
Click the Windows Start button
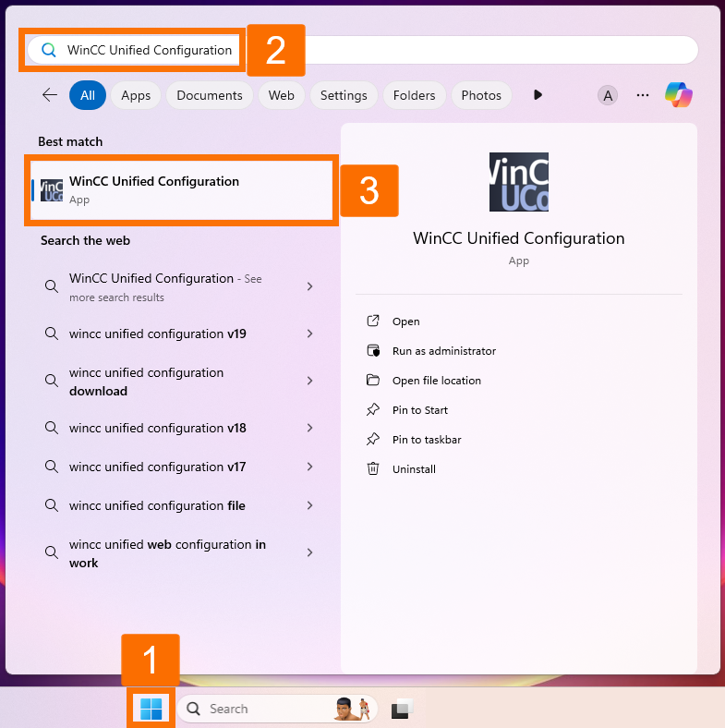[151, 709]
